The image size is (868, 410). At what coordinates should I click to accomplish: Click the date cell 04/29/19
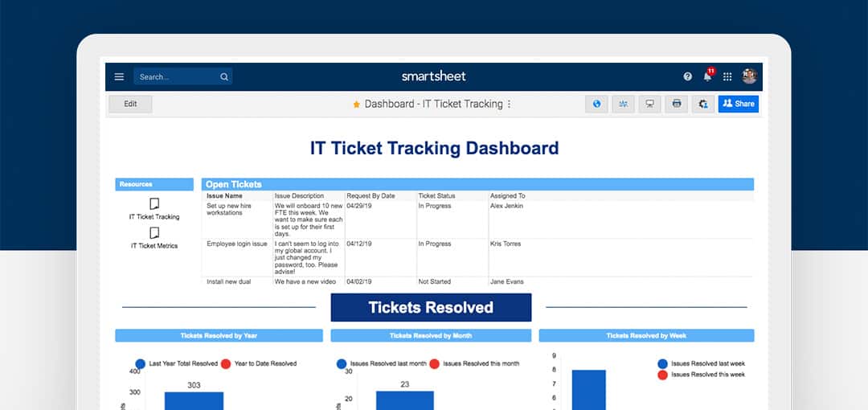tap(381, 219)
